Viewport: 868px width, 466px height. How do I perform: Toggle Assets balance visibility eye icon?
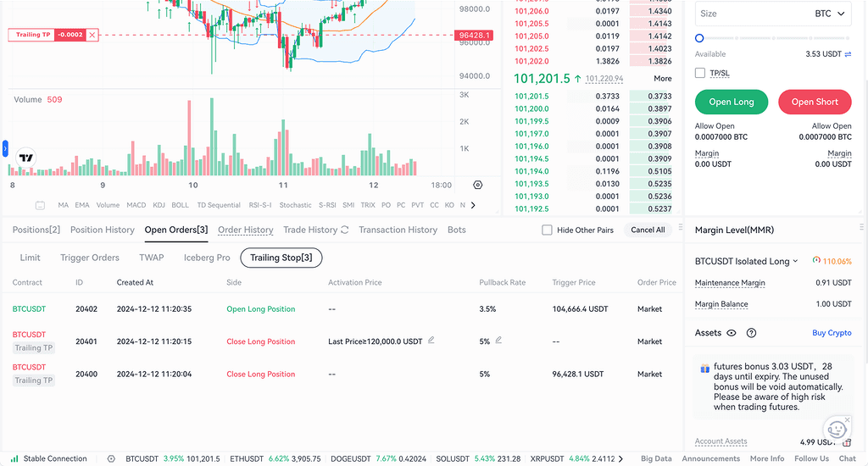coord(732,333)
